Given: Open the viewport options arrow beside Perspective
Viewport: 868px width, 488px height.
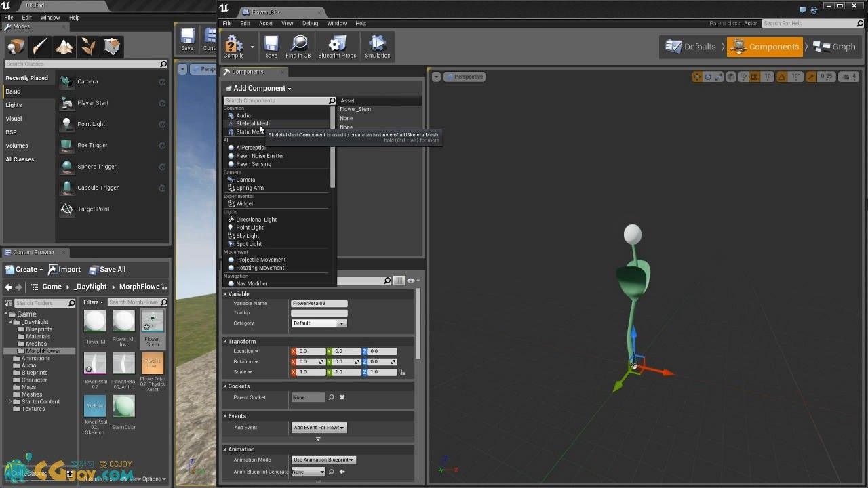Looking at the screenshot, I should click(436, 77).
